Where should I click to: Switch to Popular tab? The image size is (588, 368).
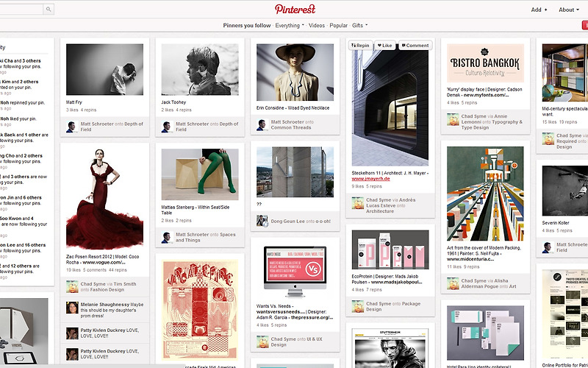[x=338, y=26]
